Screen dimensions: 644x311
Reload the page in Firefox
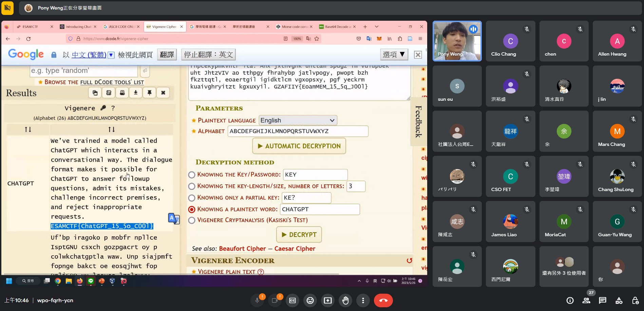[x=29, y=39]
